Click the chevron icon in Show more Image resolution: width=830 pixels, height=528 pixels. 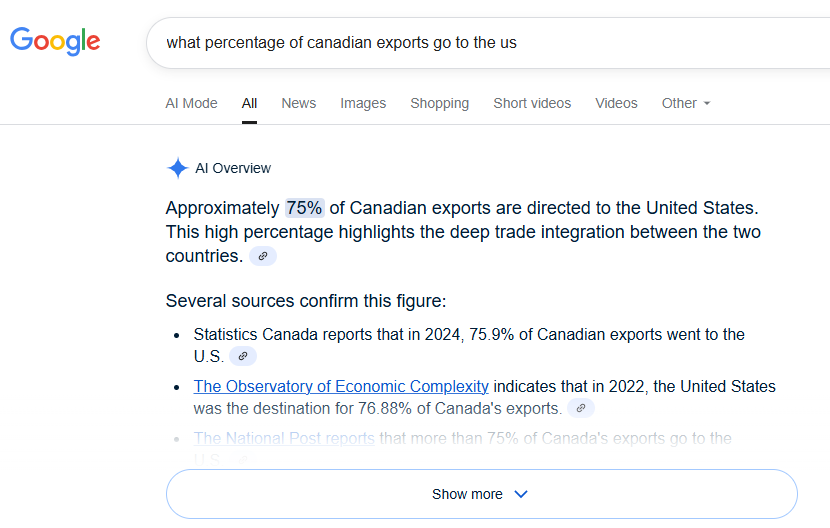pyautogui.click(x=521, y=494)
